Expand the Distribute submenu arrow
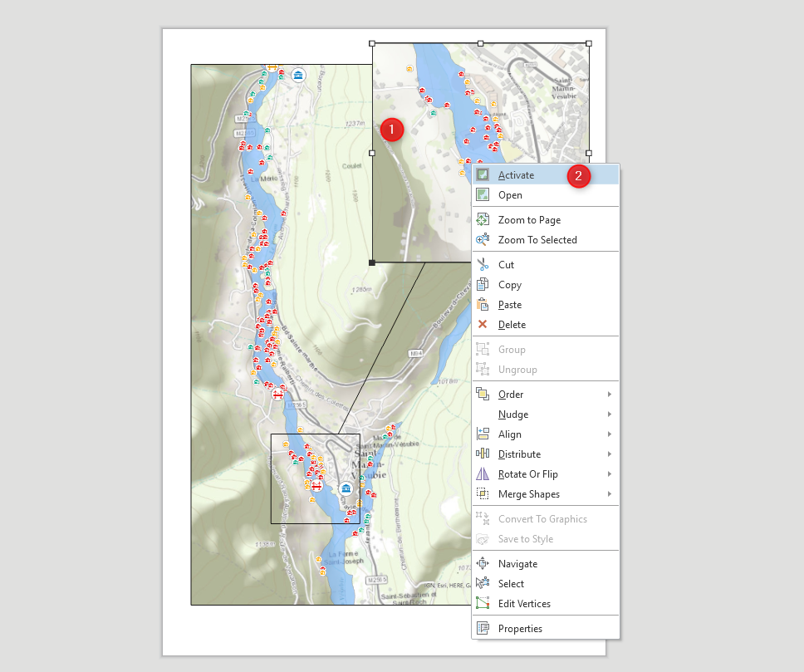The image size is (804, 672). tap(609, 454)
